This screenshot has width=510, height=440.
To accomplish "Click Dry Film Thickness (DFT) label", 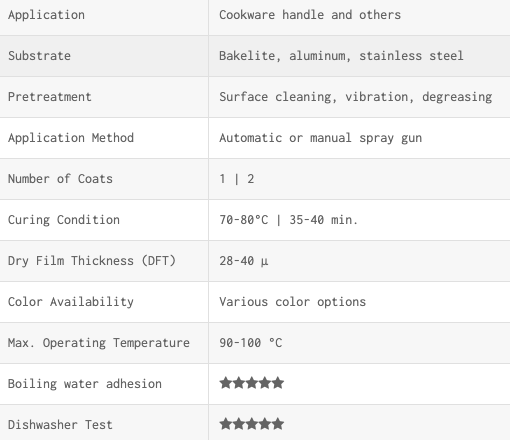I will tap(92, 261).
